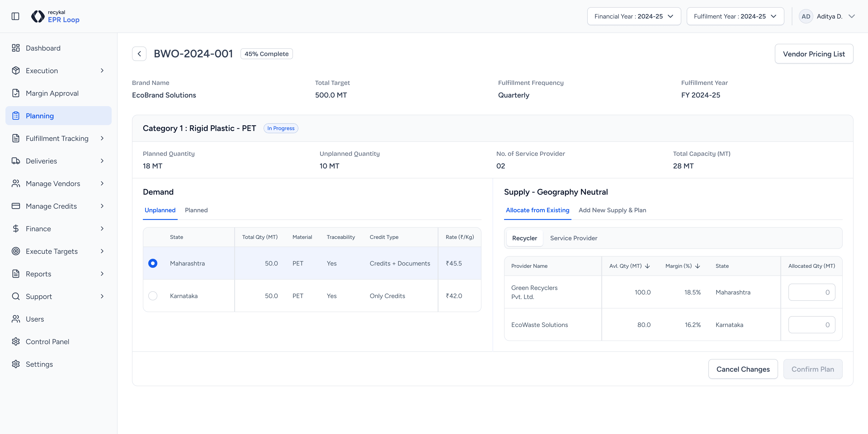Click the Users icon in sidebar

16,319
